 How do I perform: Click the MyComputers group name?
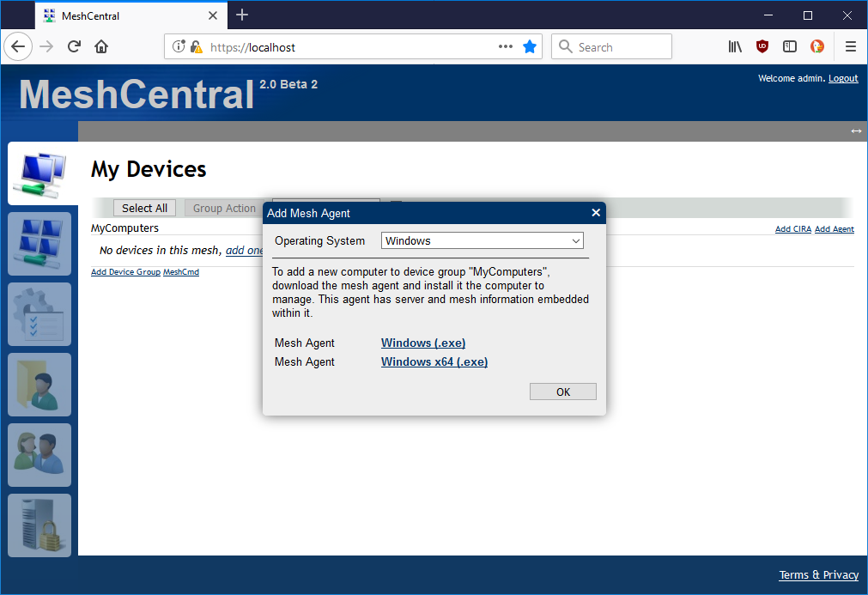tap(124, 228)
